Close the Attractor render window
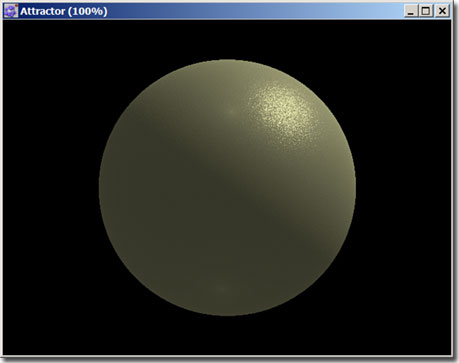 [442, 11]
